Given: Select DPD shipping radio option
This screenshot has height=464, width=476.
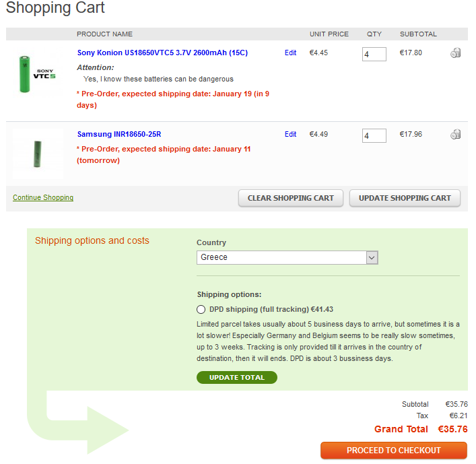Looking at the screenshot, I should click(201, 309).
